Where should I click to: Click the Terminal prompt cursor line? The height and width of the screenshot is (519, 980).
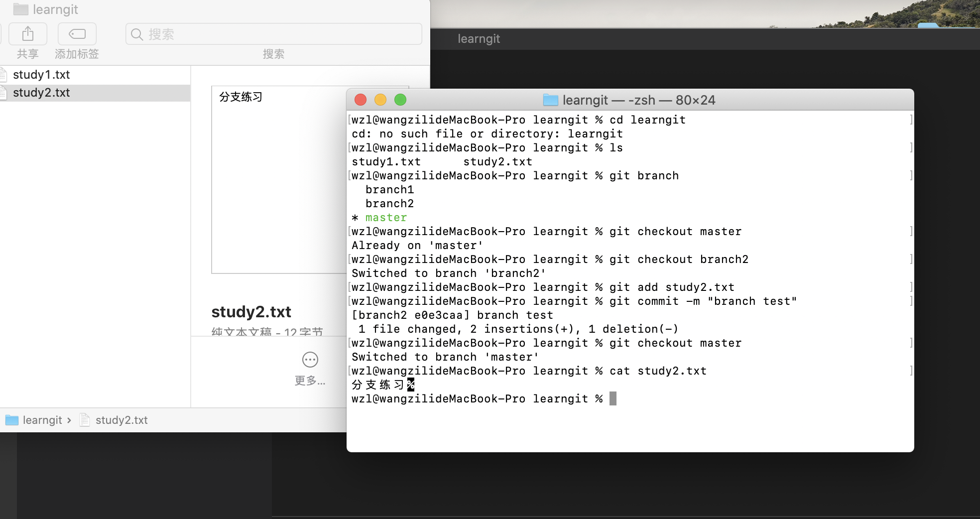tap(484, 399)
